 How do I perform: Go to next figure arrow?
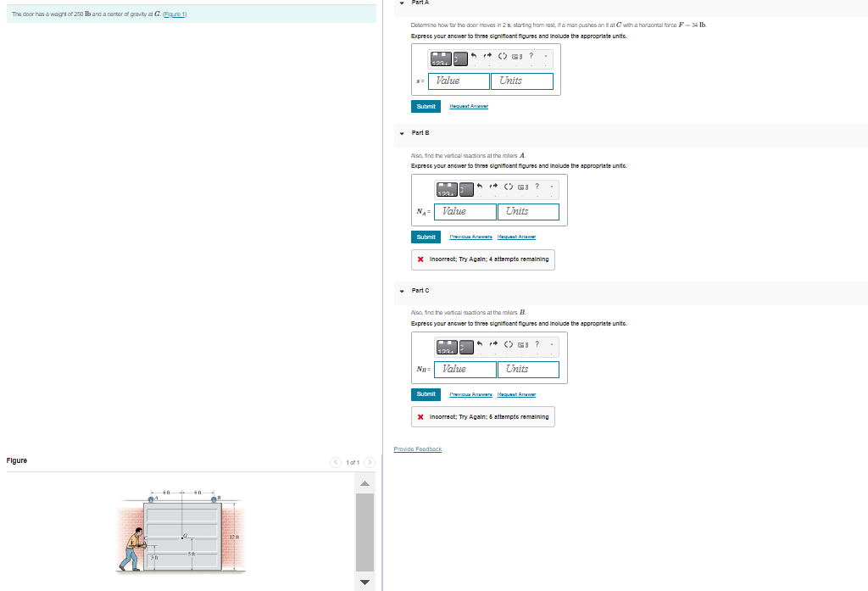click(370, 462)
